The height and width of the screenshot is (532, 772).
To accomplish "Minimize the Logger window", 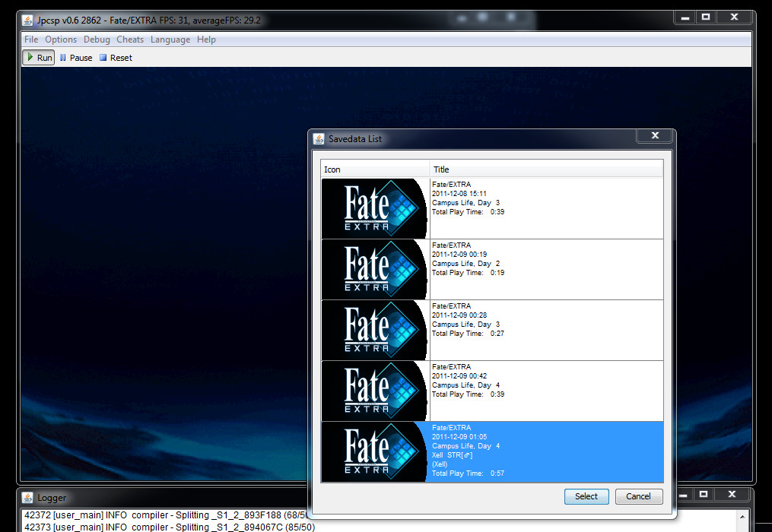I will (683, 494).
